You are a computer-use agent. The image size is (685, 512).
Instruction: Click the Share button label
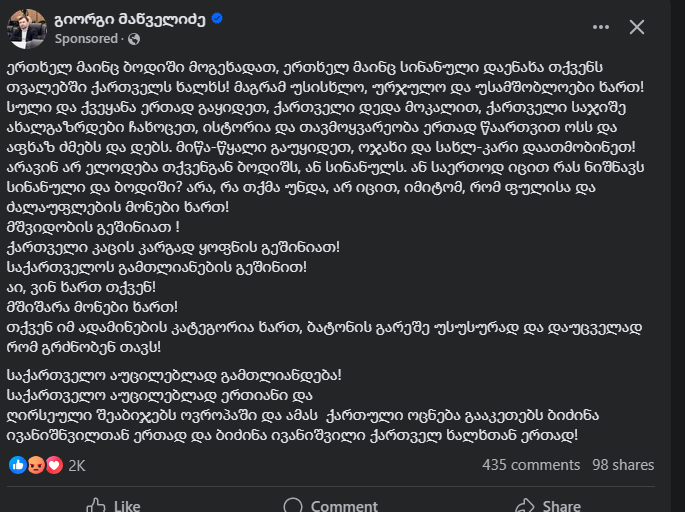click(561, 506)
